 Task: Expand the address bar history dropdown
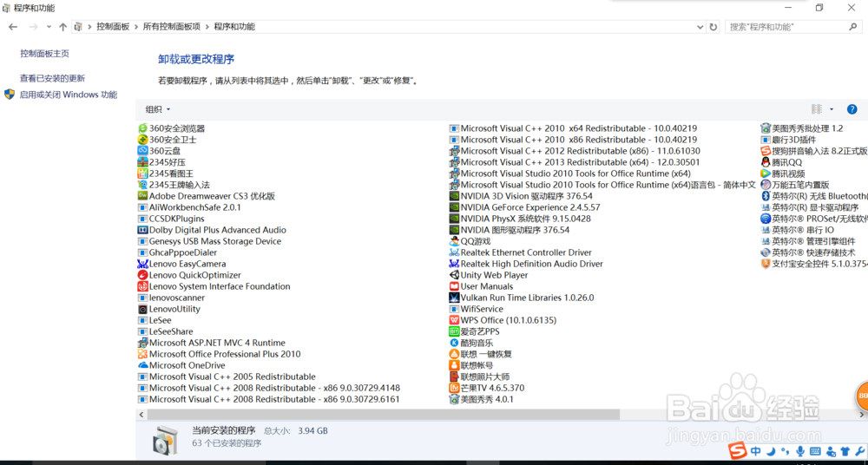tap(700, 27)
